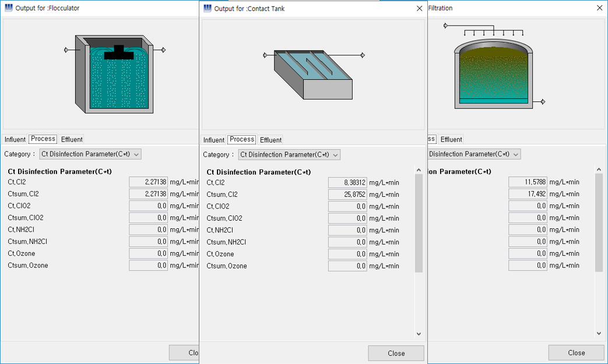Image resolution: width=608 pixels, height=364 pixels.
Task: Open the Contact Tank Category dropdown
Action: tap(290, 155)
